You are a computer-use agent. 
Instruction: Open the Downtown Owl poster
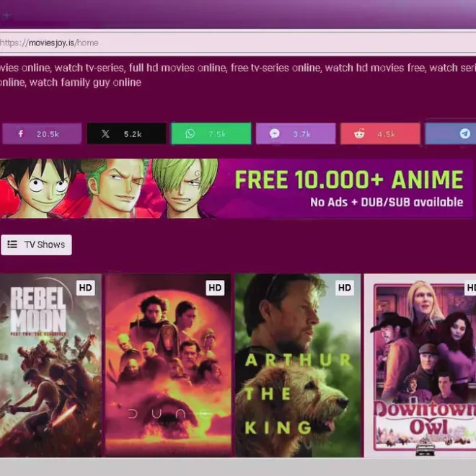tap(420, 365)
